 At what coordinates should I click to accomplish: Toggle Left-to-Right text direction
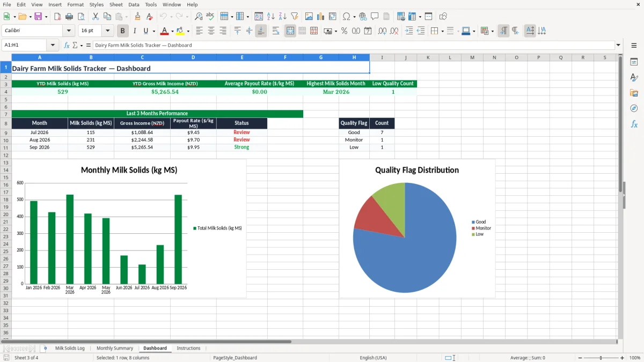[503, 31]
